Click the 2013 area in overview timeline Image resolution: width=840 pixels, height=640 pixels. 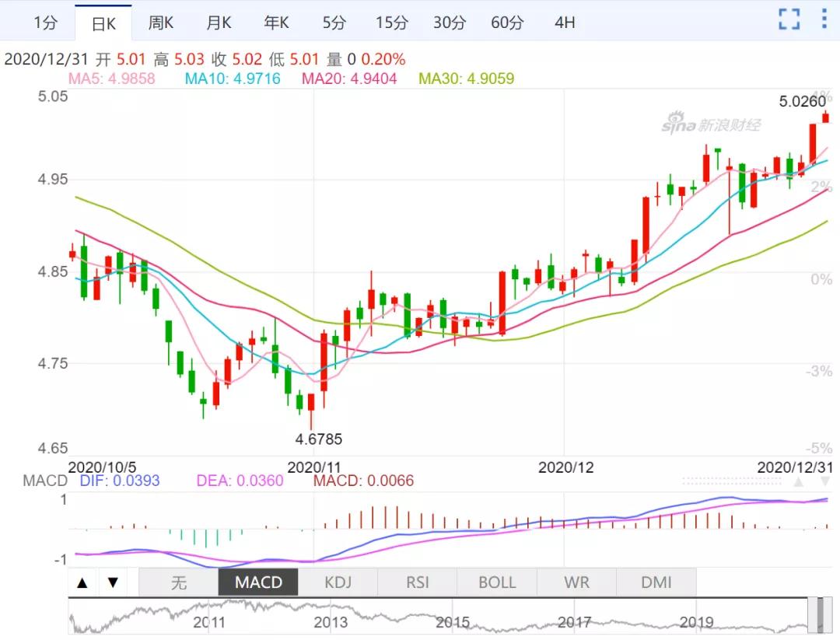(x=331, y=621)
